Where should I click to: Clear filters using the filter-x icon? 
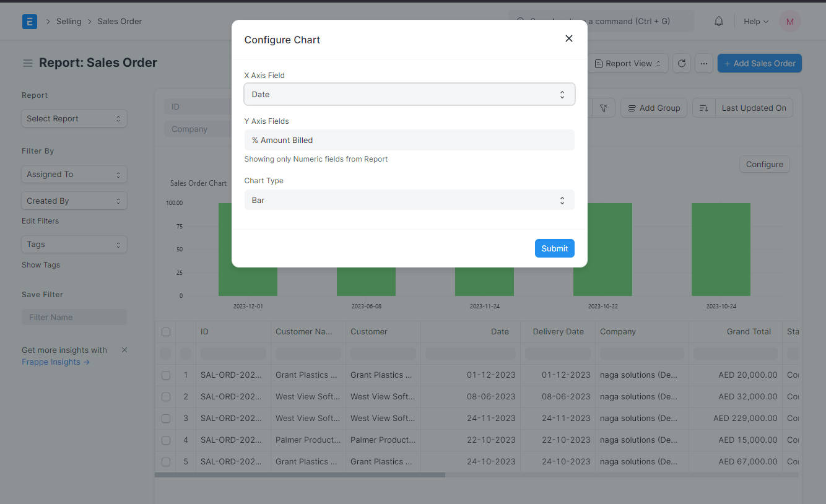[603, 107]
